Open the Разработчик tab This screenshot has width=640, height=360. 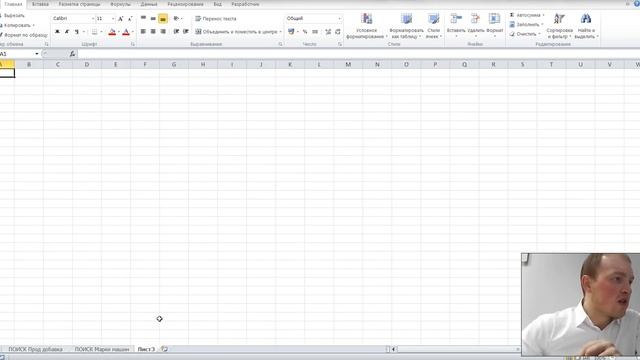coord(245,4)
